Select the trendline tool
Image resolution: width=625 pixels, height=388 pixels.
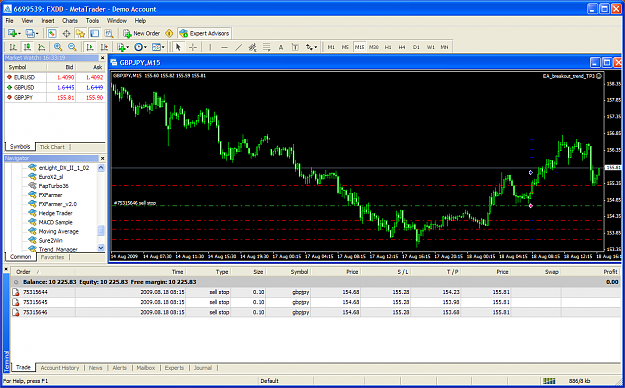click(238, 47)
